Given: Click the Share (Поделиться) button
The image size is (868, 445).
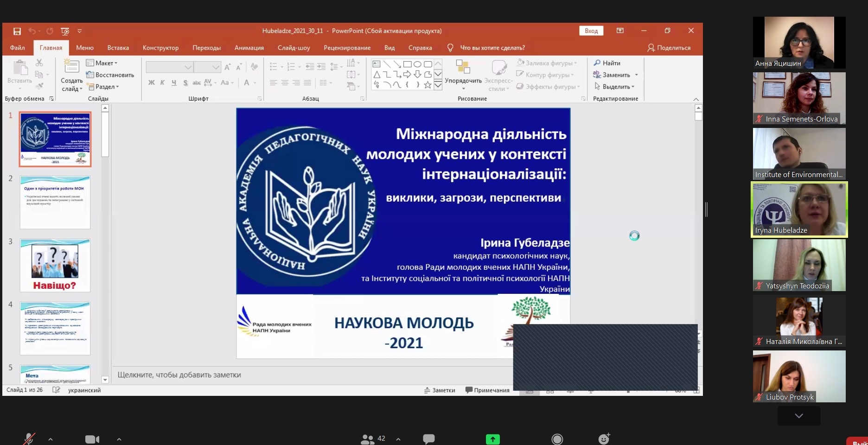Looking at the screenshot, I should [x=669, y=48].
